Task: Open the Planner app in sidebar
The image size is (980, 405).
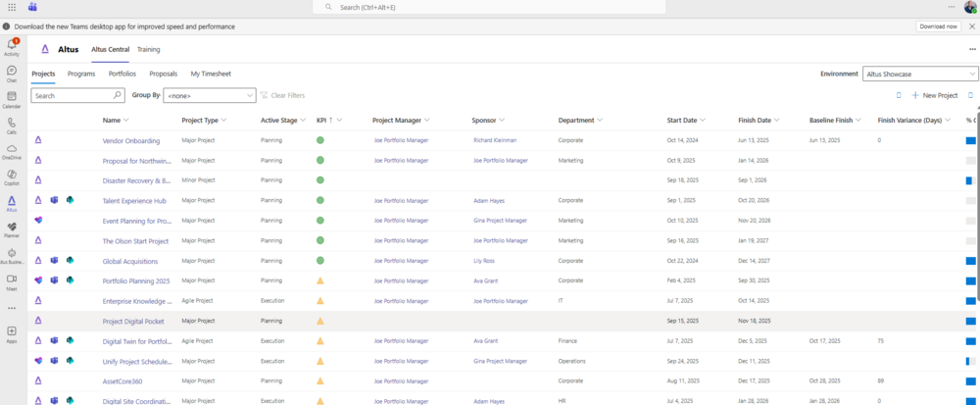Action: point(12,228)
